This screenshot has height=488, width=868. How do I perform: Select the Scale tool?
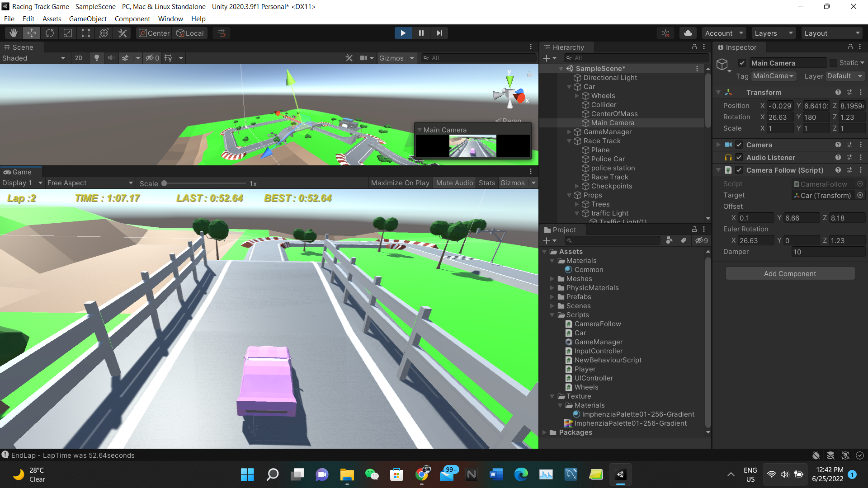pos(67,33)
